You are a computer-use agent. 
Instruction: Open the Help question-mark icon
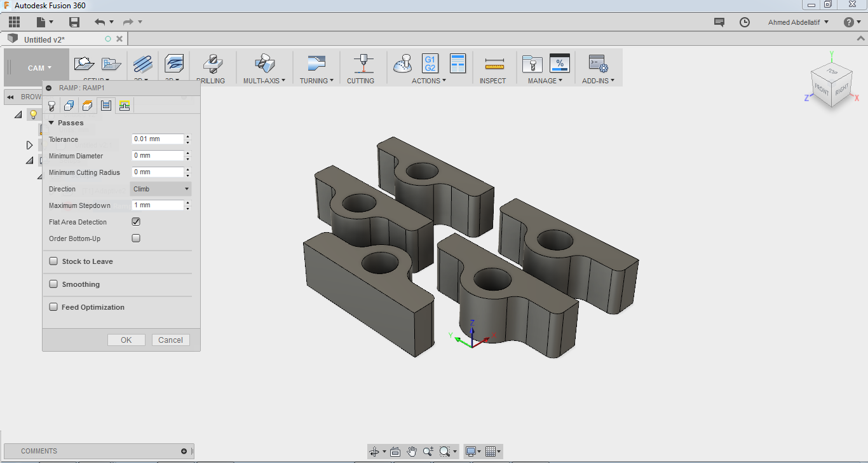849,22
